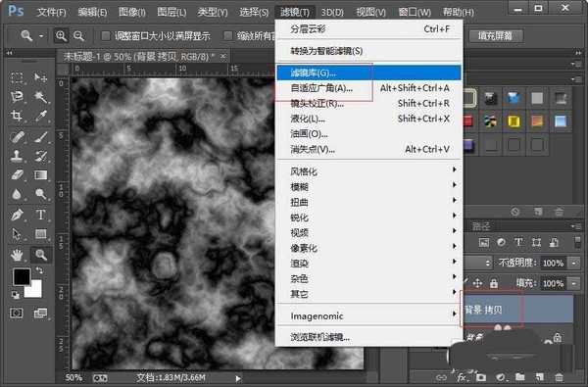Select the Horizontal Type tool
588x387 pixels.
[x=40, y=215]
